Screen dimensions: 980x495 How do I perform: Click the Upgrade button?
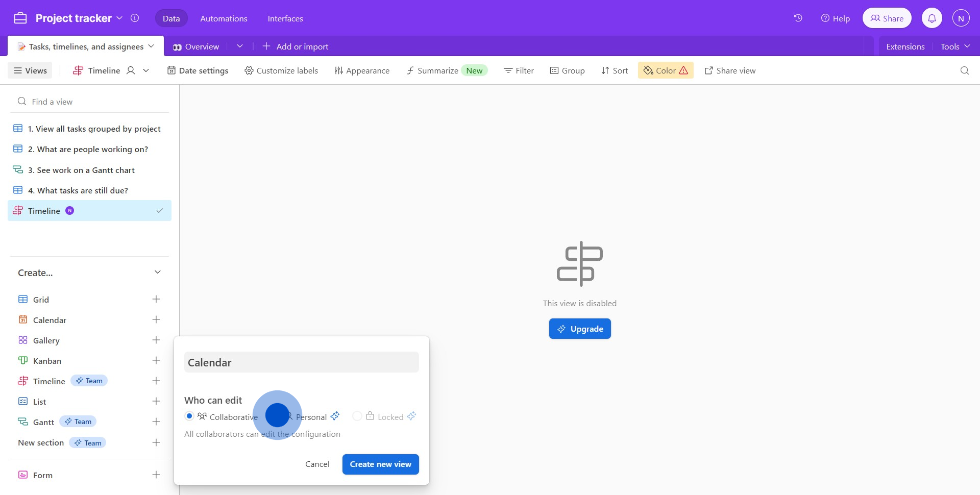pos(580,329)
